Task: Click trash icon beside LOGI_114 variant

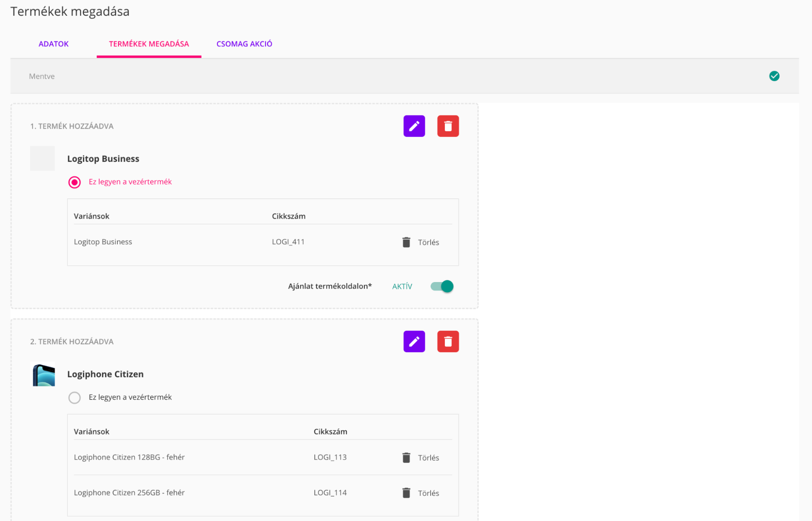Action: pyautogui.click(x=406, y=493)
